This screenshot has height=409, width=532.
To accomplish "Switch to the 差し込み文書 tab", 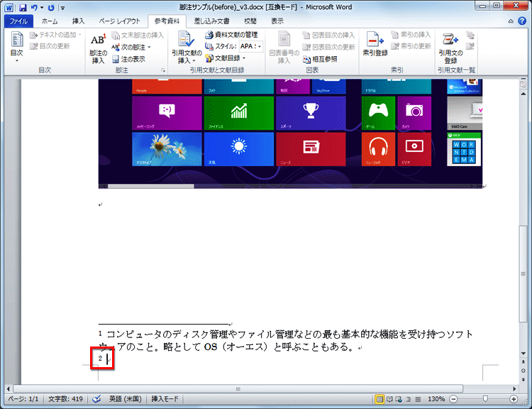I will click(x=211, y=21).
